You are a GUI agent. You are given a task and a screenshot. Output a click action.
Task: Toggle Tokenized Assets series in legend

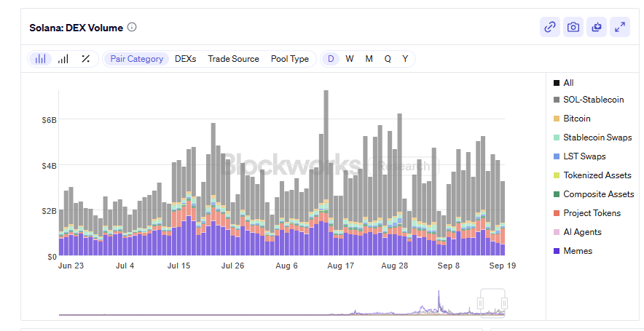(x=592, y=175)
